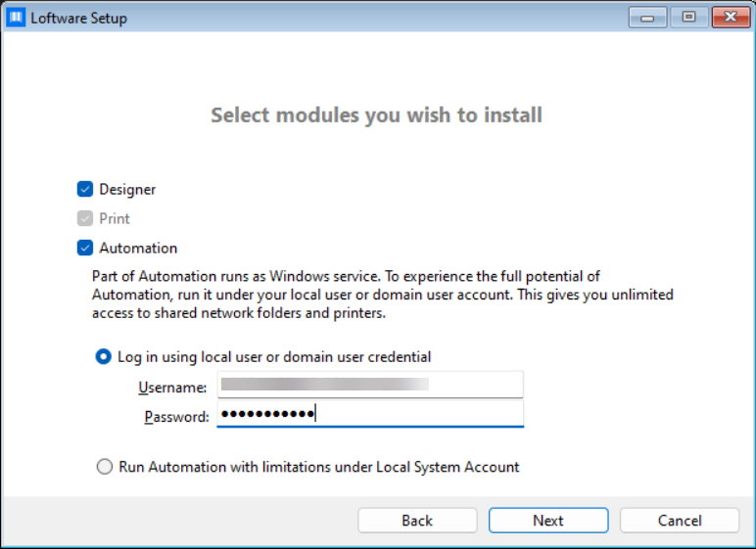Click the greyed-out Print checkbox
Viewport: 756px width, 549px height.
85,218
